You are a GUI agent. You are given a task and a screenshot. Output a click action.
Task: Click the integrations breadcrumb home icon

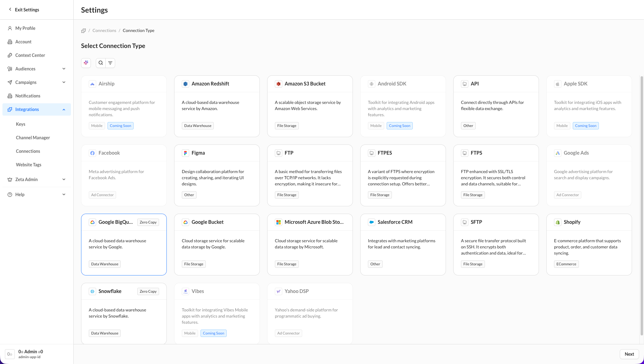pos(84,31)
